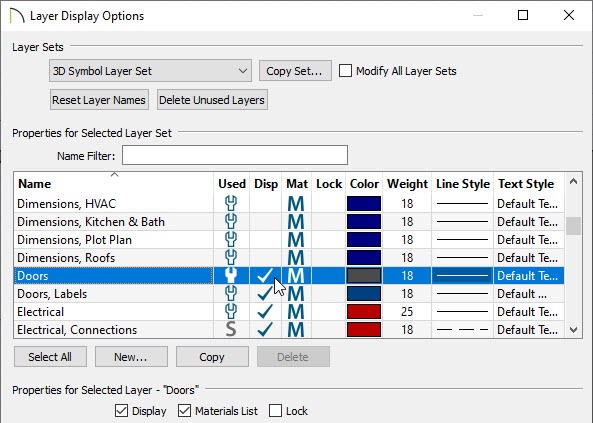
Task: Click the layer list scroll down arrow
Action: pyautogui.click(x=573, y=330)
